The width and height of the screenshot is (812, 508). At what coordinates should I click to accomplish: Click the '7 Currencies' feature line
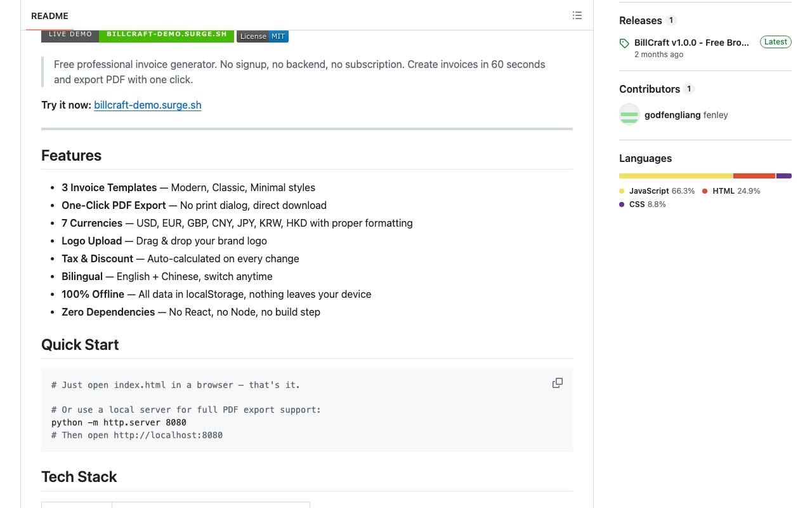(237, 223)
